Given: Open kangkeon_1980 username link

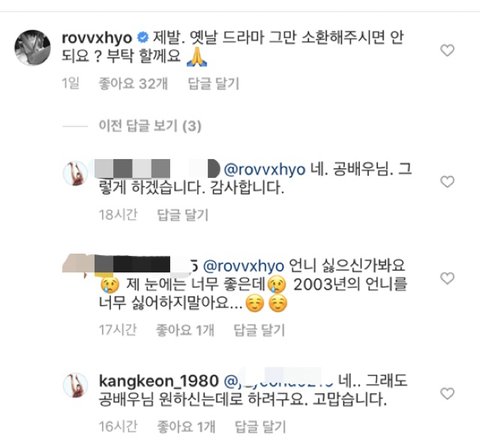Looking at the screenshot, I should [159, 381].
